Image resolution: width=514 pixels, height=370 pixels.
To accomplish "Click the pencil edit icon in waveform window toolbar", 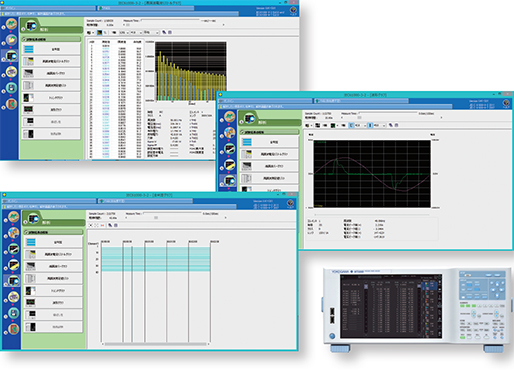I will [x=391, y=125].
